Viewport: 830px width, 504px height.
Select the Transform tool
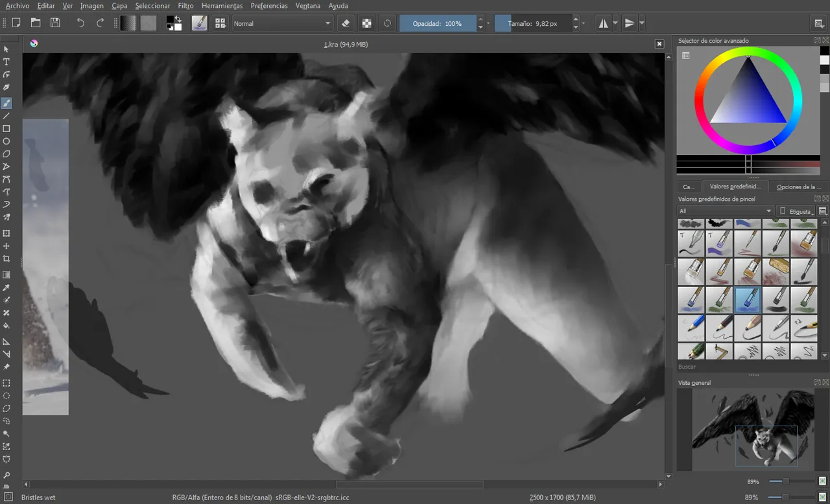[x=6, y=233]
